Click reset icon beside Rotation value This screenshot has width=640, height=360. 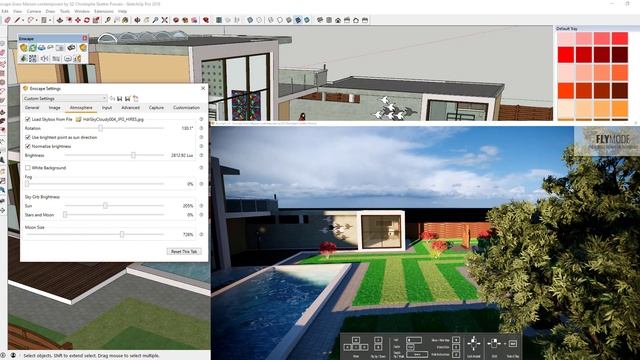pos(201,128)
